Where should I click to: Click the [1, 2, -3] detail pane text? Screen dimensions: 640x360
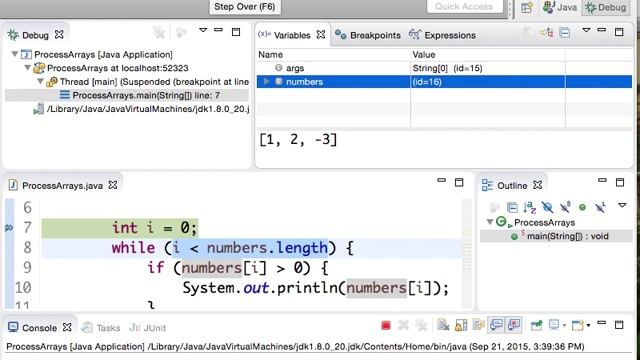click(x=298, y=140)
